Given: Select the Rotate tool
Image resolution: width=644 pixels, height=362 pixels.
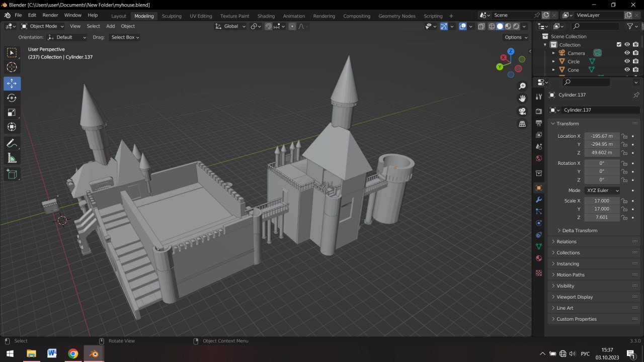Looking at the screenshot, I should [x=12, y=98].
